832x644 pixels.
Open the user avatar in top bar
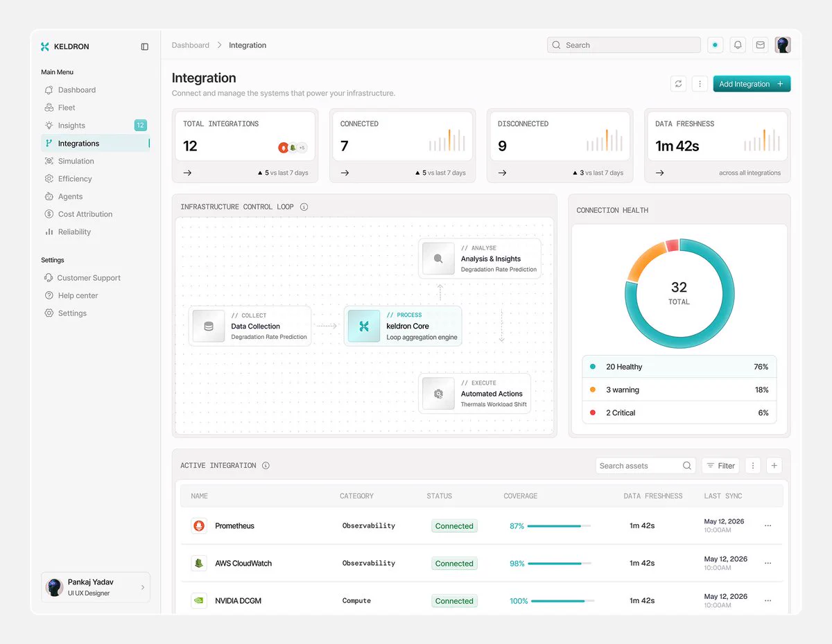click(783, 45)
